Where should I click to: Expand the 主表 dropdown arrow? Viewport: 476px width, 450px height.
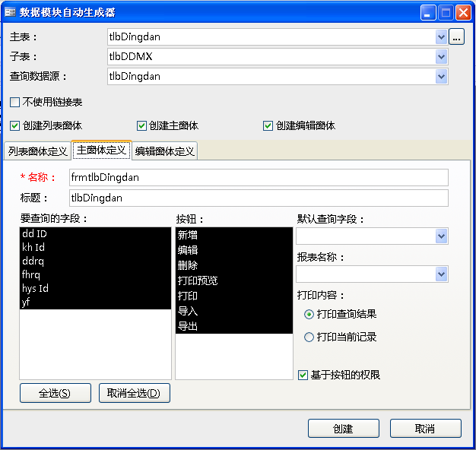(x=441, y=37)
